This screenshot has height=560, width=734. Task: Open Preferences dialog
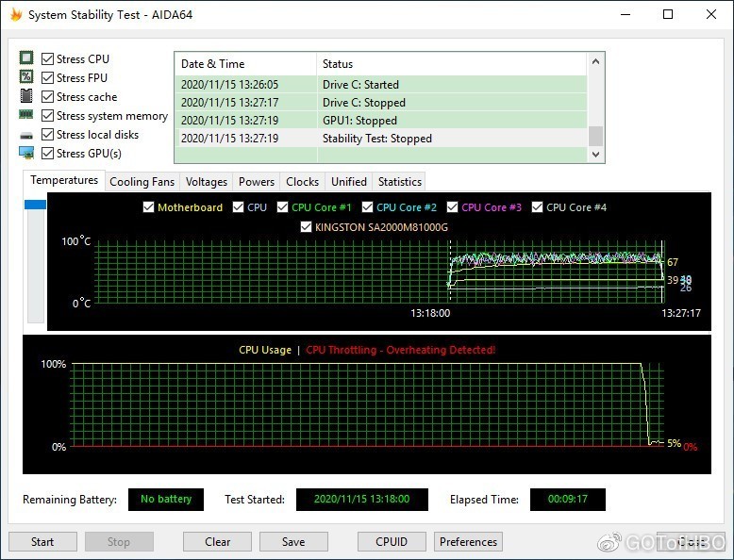pyautogui.click(x=468, y=542)
